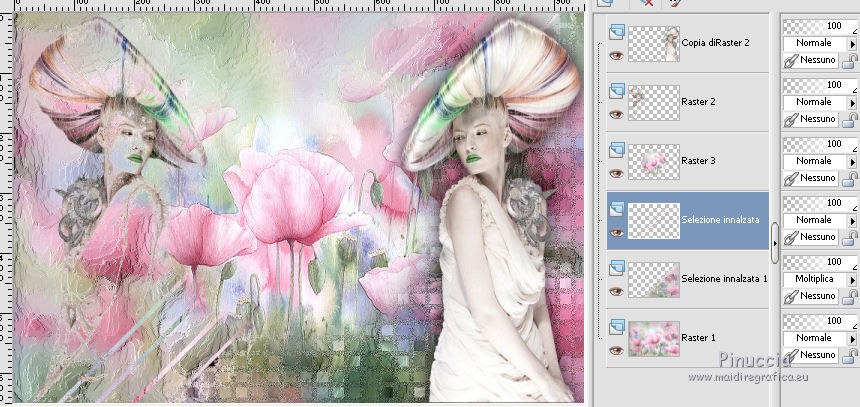Screen dimensions: 860x407
Task: Click the opacity slider of Raster 1 layer
Action: tap(820, 321)
